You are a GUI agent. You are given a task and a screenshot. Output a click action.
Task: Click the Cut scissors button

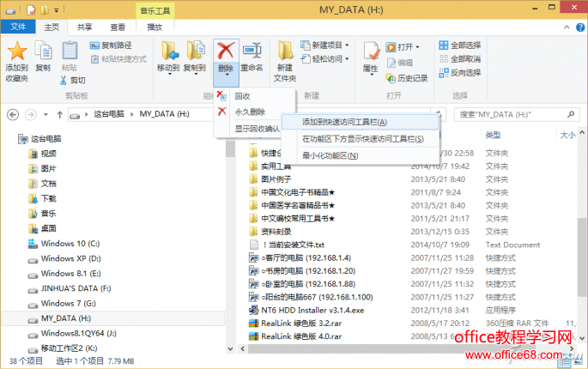(x=73, y=80)
